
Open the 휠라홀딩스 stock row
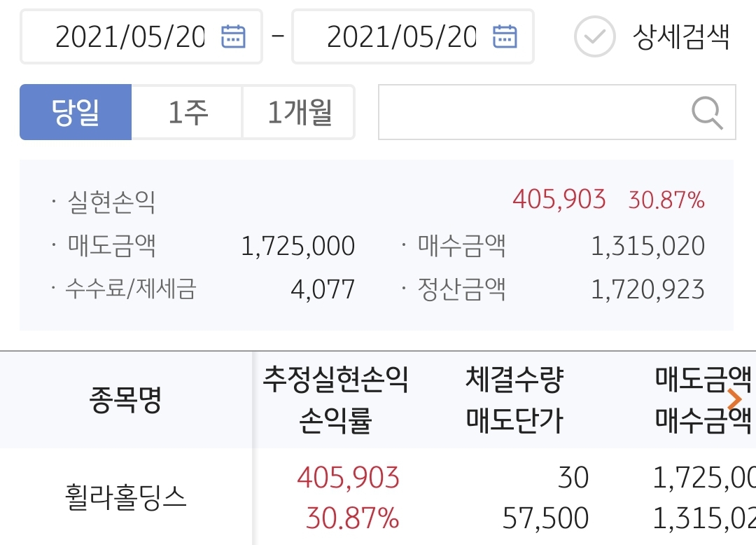click(125, 497)
